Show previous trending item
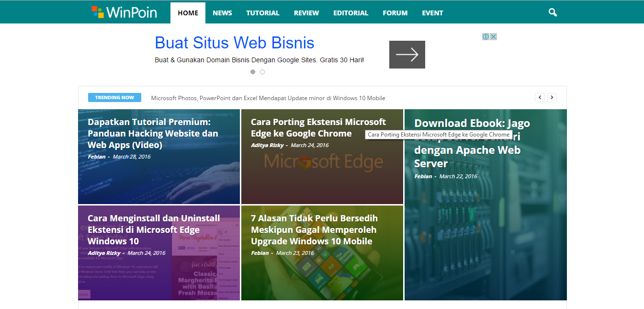The image size is (644, 309). click(x=540, y=97)
